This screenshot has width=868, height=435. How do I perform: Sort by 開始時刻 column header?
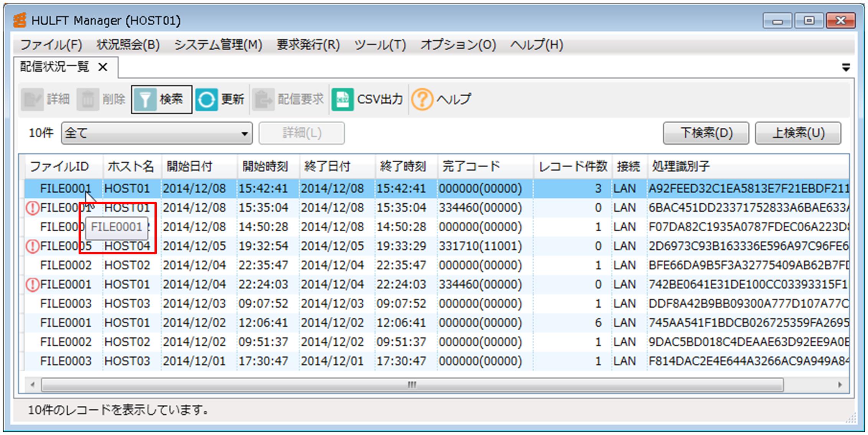[x=268, y=166]
